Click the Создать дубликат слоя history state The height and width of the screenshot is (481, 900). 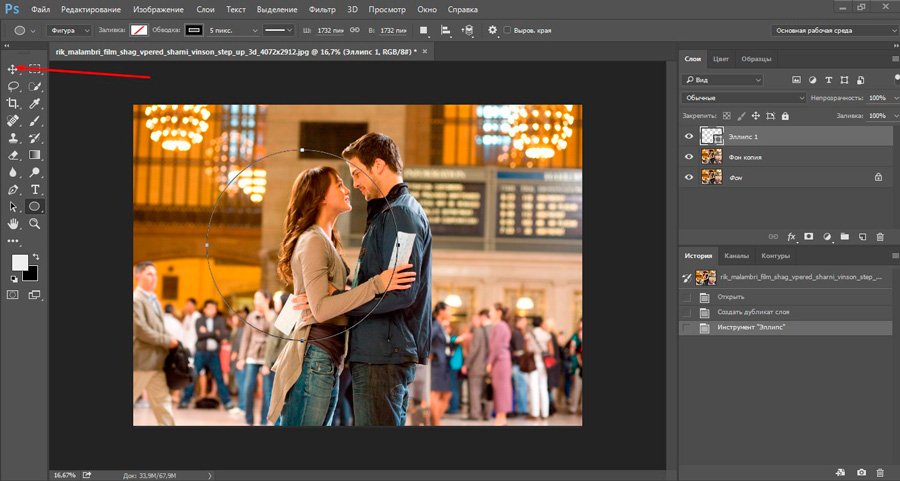click(x=786, y=312)
